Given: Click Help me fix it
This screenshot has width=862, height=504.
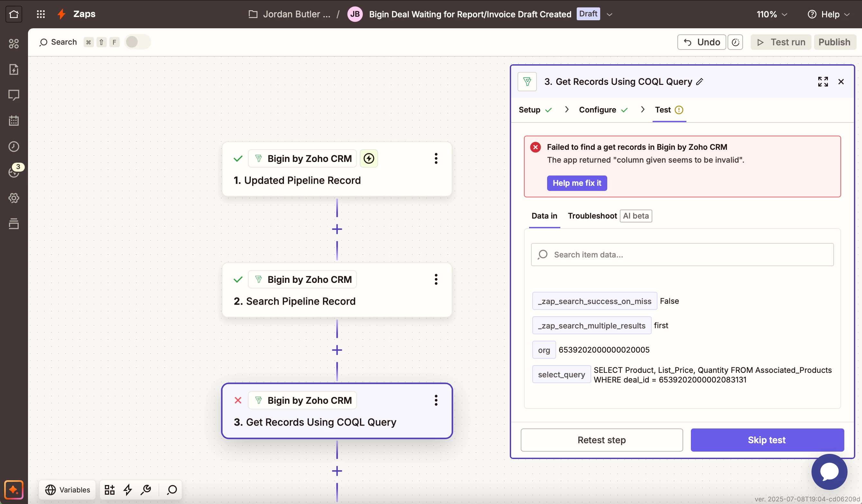Looking at the screenshot, I should pos(577,183).
